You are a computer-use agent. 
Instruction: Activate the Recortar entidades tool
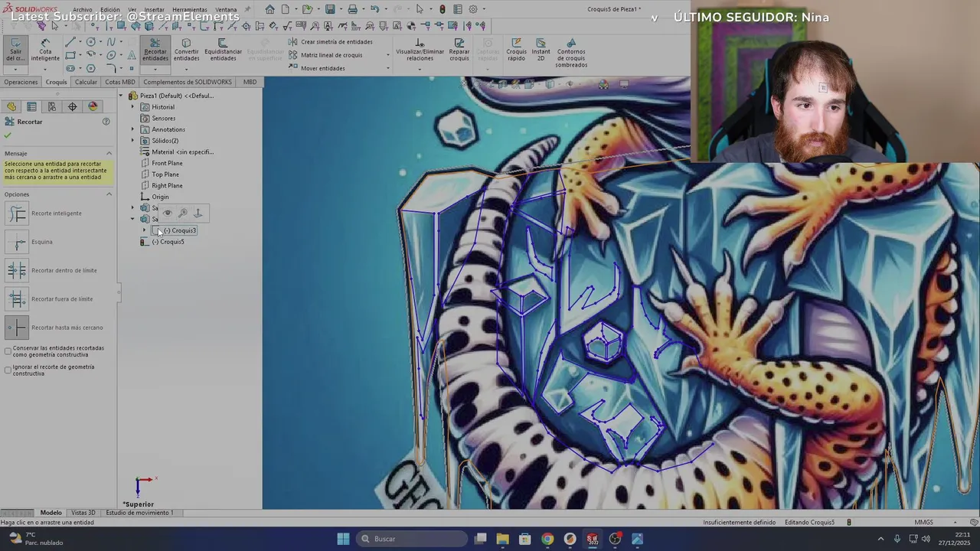155,49
